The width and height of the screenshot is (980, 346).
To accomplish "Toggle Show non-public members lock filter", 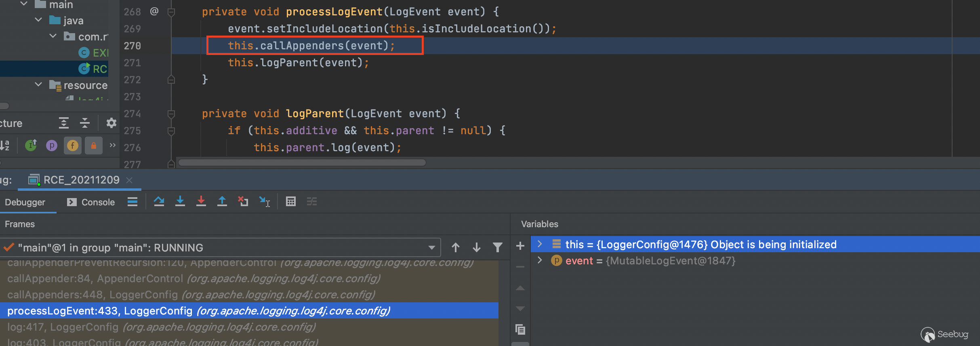I will click(x=94, y=146).
